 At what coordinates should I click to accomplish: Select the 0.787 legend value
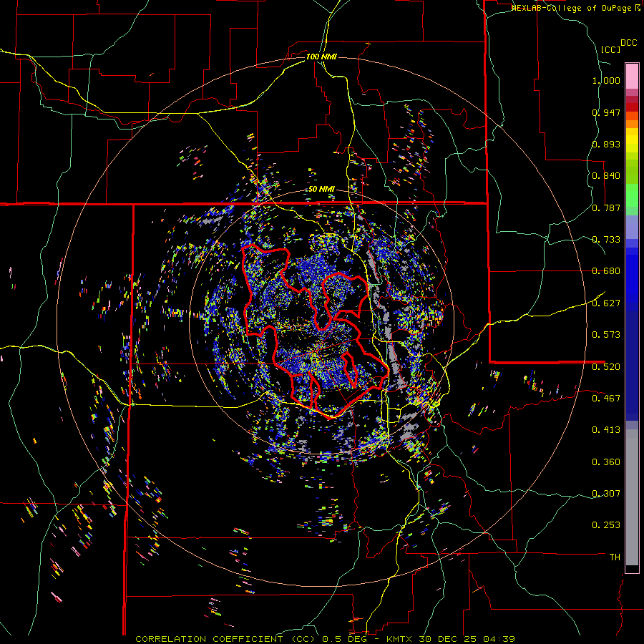pyautogui.click(x=606, y=208)
